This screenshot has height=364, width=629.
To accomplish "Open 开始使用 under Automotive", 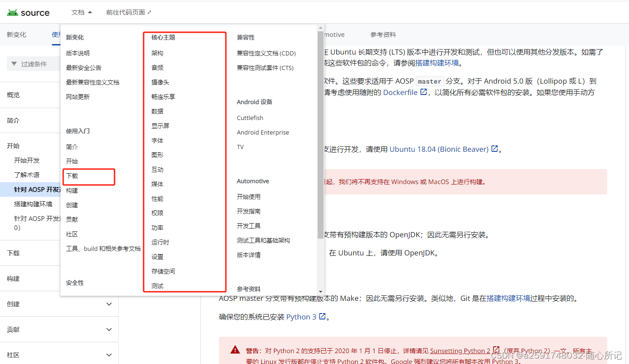I will pyautogui.click(x=249, y=197).
